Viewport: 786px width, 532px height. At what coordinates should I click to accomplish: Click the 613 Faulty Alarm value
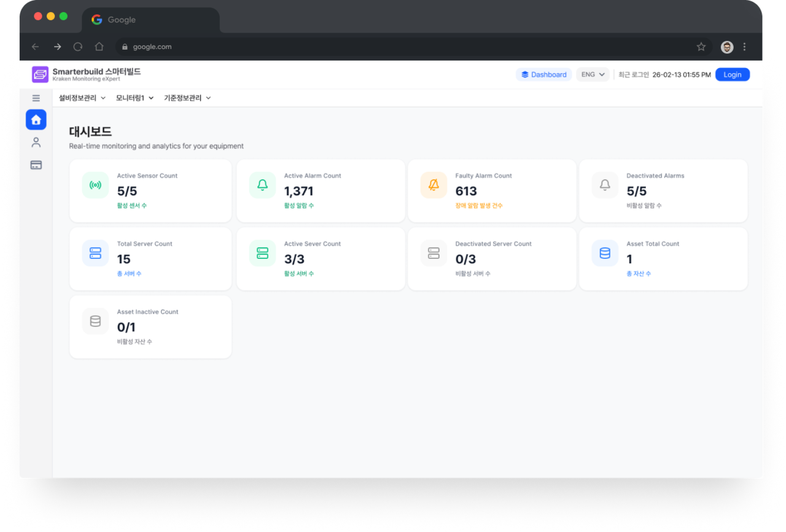[467, 191]
